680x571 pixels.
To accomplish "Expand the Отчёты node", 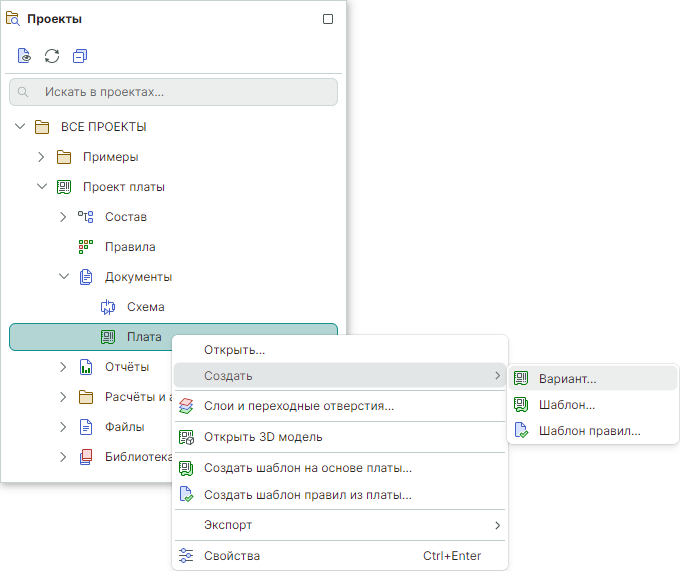I will pyautogui.click(x=63, y=367).
